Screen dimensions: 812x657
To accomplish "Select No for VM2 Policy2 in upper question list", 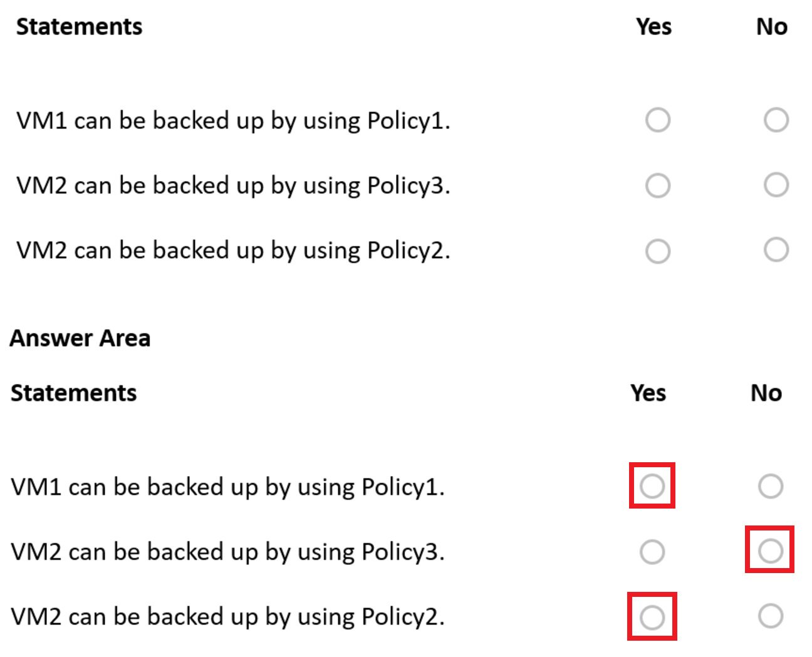I will pyautogui.click(x=776, y=249).
